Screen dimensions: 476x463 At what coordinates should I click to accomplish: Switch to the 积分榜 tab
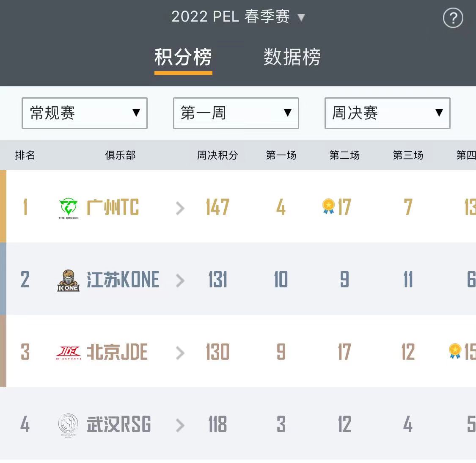coord(183,57)
